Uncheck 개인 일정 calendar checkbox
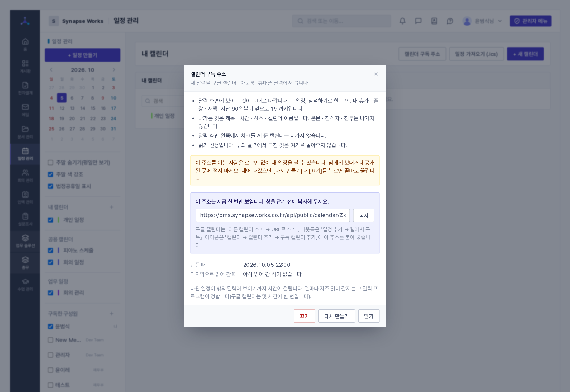The width and height of the screenshot is (570, 392). [x=50, y=220]
